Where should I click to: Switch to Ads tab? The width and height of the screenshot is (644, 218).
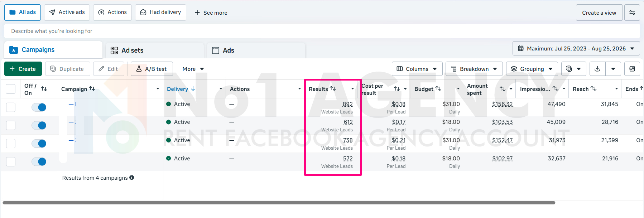click(x=256, y=50)
